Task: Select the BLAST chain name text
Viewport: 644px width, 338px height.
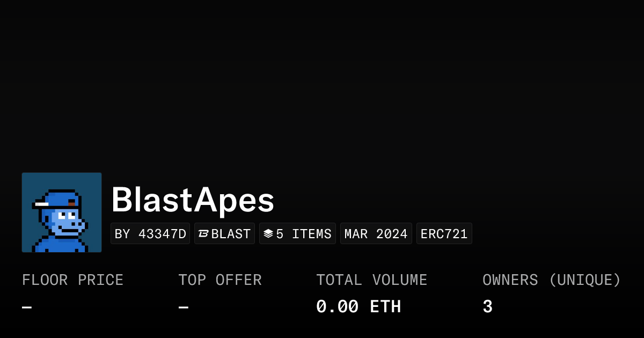Action: (231, 234)
